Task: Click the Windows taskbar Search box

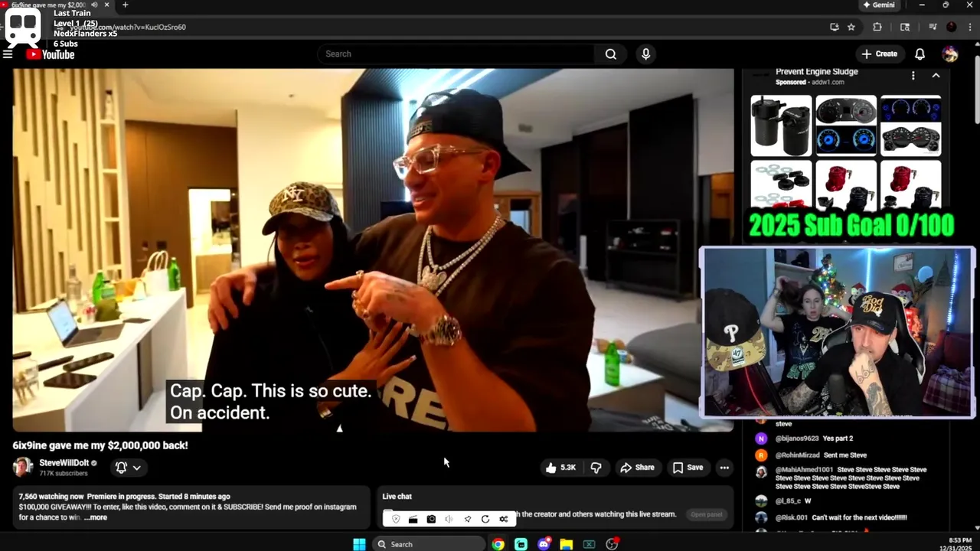Action: click(x=429, y=544)
